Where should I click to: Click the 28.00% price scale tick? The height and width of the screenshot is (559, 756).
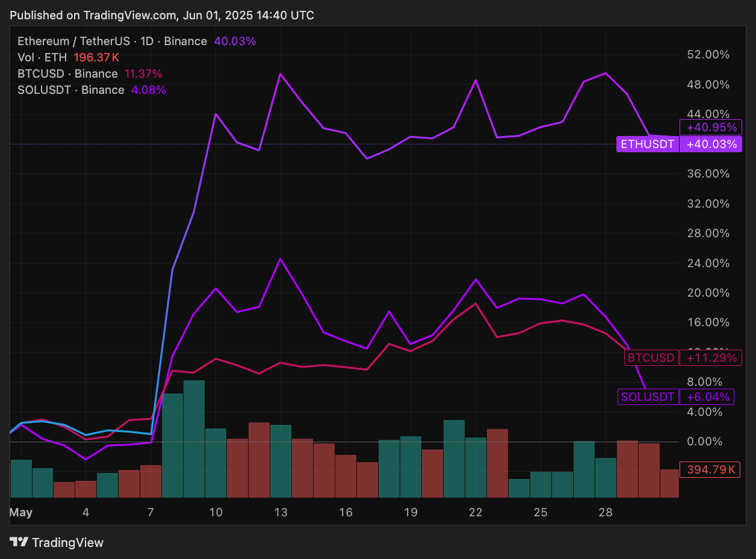(708, 233)
